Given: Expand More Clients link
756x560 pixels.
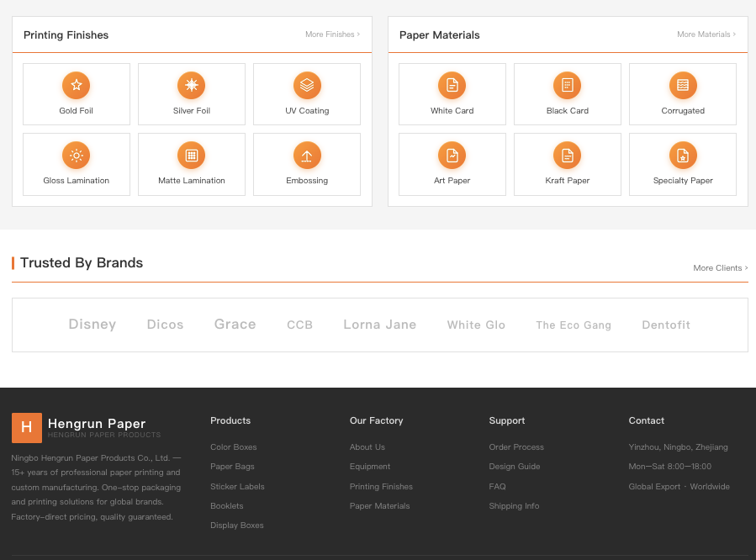Looking at the screenshot, I should point(721,268).
